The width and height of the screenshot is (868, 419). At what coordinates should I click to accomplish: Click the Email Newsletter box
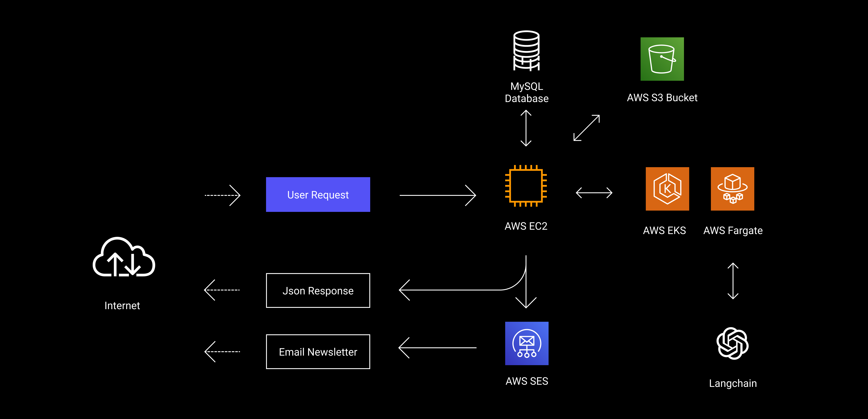(x=318, y=351)
